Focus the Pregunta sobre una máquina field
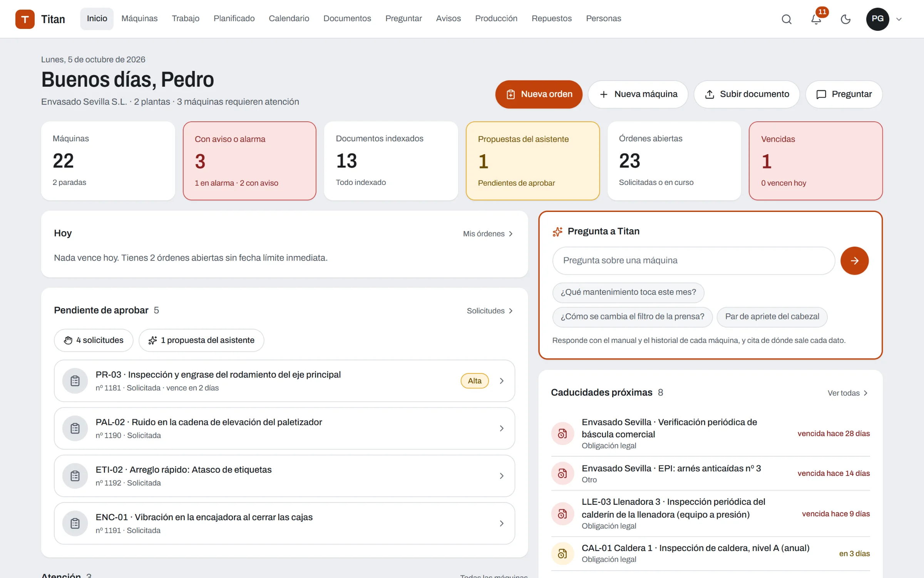Viewport: 924px width, 578px height. [x=693, y=260]
